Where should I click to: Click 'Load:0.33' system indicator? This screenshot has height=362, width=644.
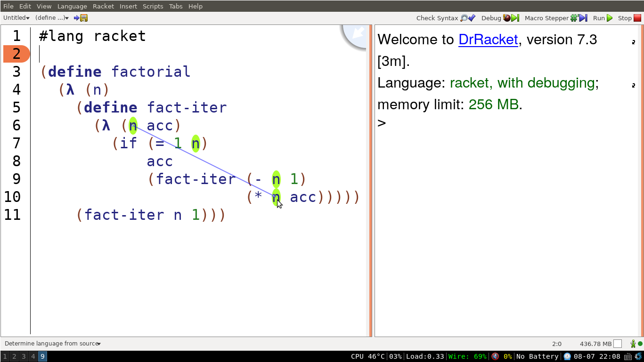click(425, 356)
